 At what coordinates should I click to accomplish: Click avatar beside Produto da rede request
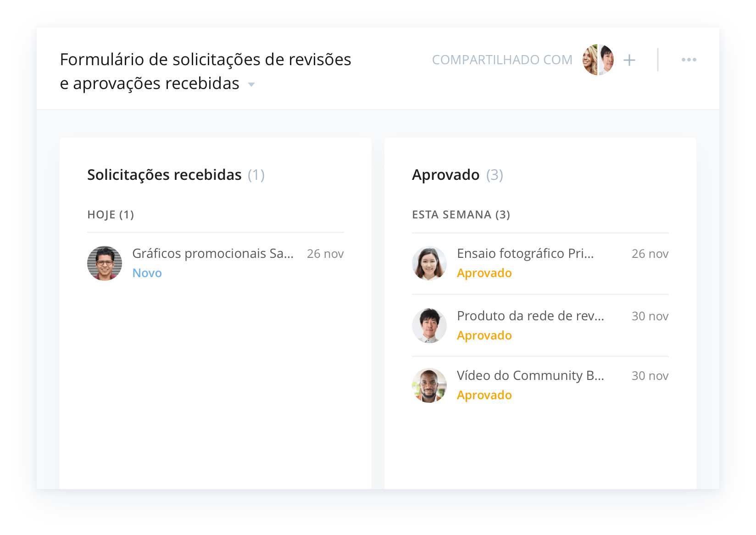pyautogui.click(x=429, y=326)
